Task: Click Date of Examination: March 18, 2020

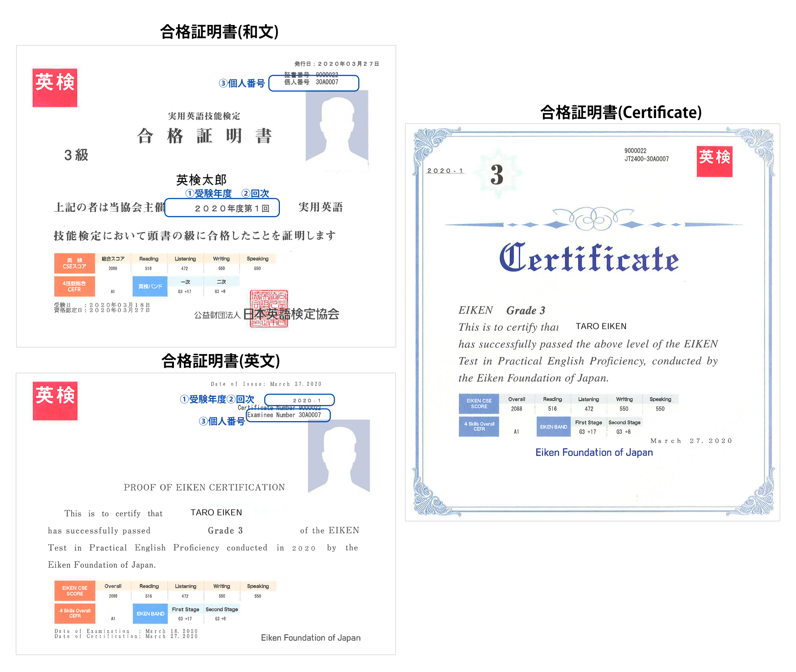Action: point(126,631)
